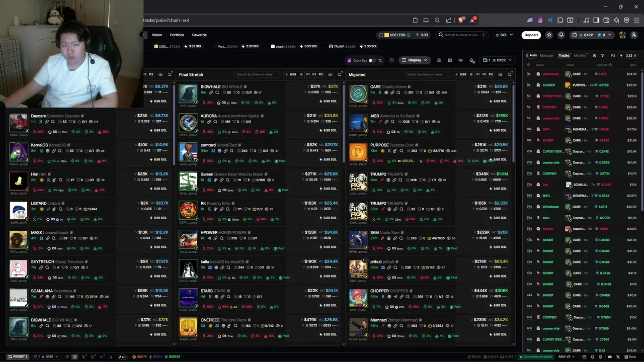Switch to Monitor tab in trades panel

tap(580, 56)
